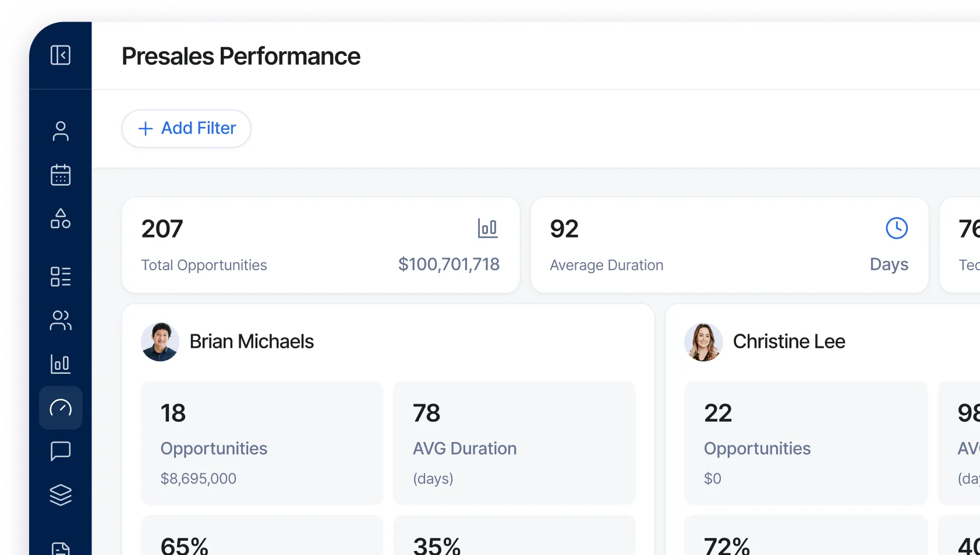
Task: Select the highlighted performance gauge icon
Action: pos(61,408)
